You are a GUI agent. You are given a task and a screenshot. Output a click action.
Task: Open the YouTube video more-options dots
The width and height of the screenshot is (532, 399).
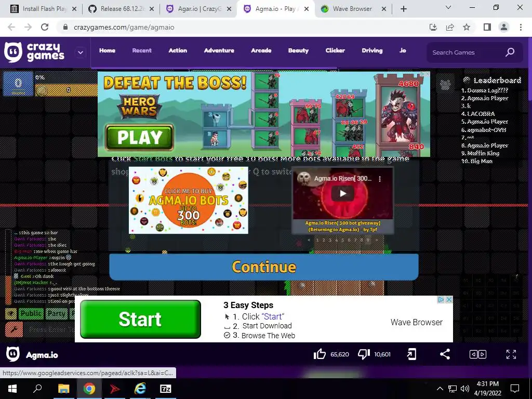pyautogui.click(x=380, y=179)
